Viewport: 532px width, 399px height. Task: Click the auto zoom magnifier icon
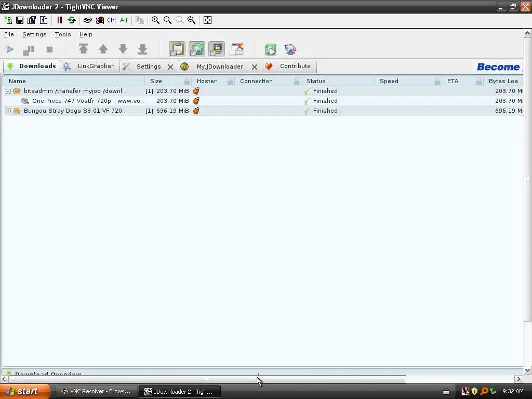(x=191, y=20)
